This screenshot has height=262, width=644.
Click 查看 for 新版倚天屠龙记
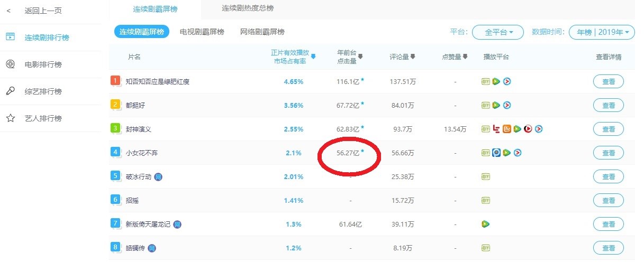609,224
